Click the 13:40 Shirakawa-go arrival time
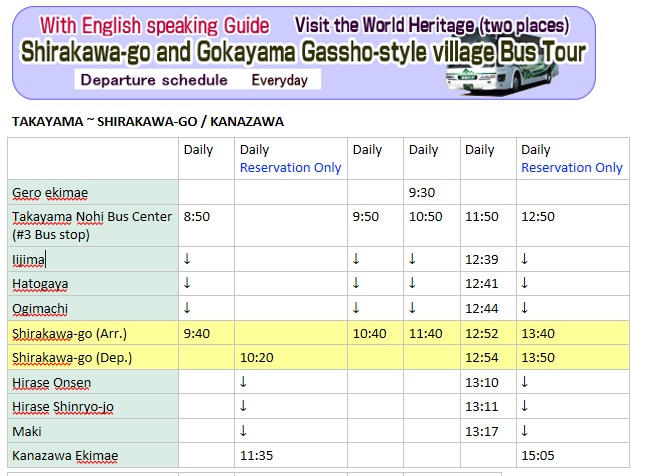 (x=538, y=334)
